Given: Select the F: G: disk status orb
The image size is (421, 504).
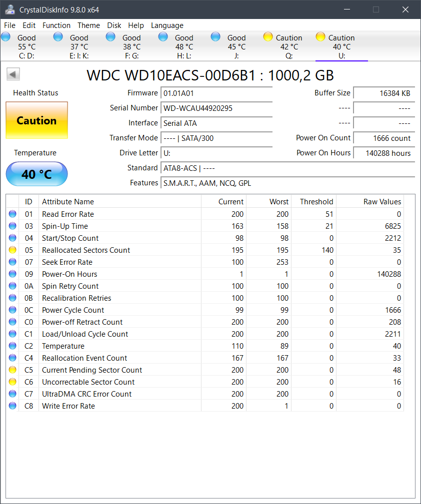Looking at the screenshot, I should [110, 37].
